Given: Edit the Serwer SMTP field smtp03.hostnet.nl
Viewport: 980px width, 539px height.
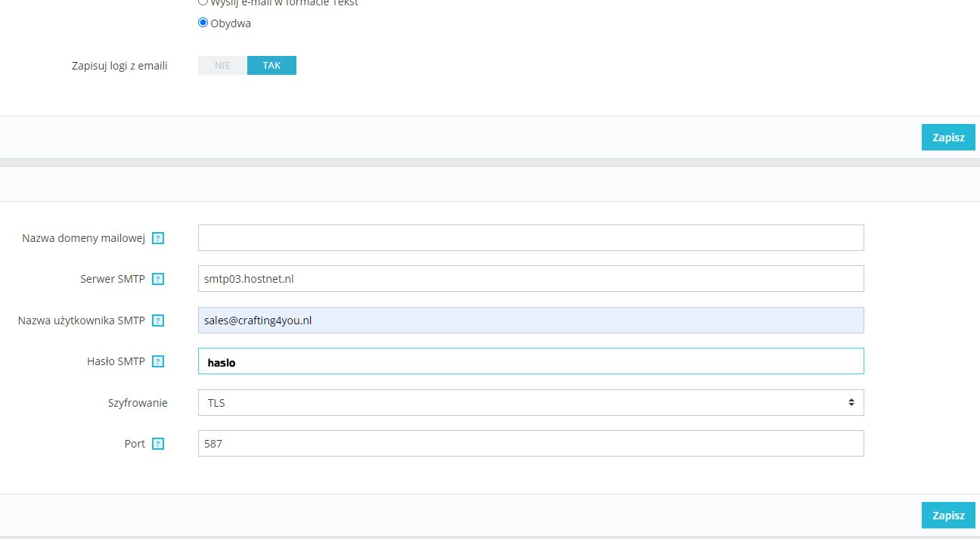Looking at the screenshot, I should coord(531,279).
